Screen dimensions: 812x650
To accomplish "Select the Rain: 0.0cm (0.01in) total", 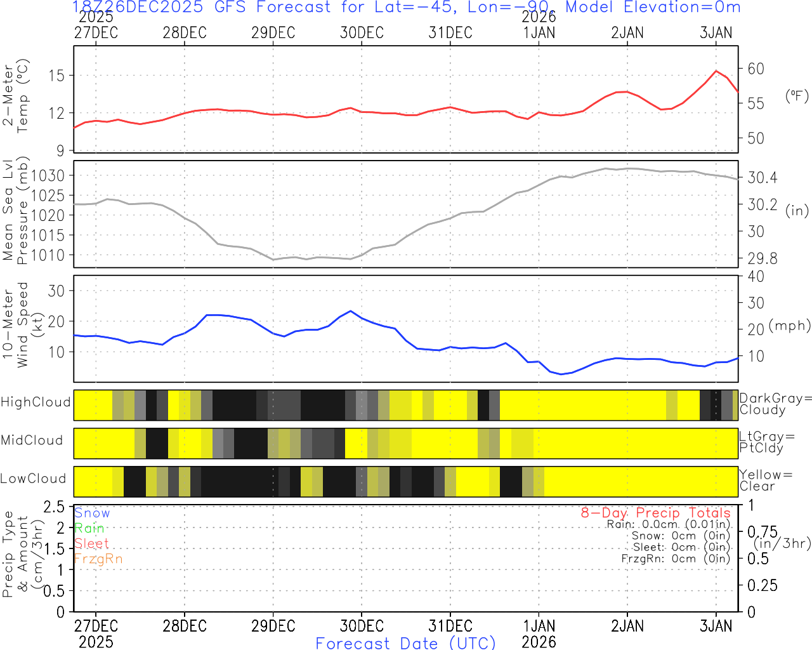I will point(669,524).
